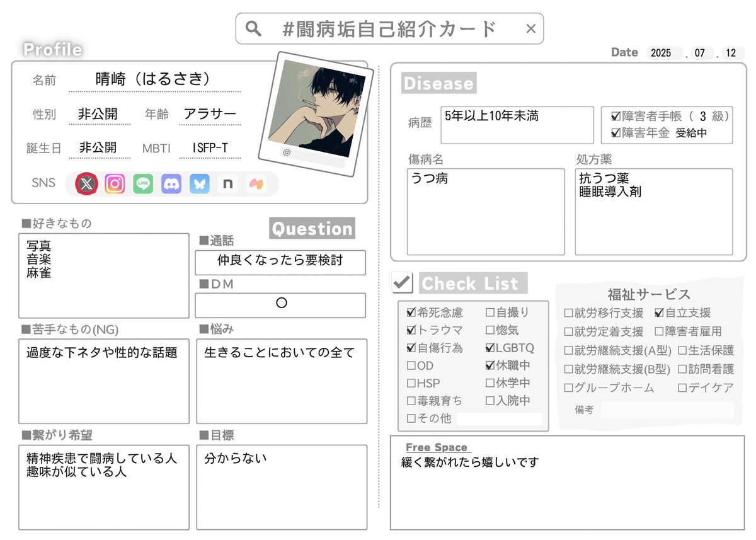Check the HSP checkbox

411,383
